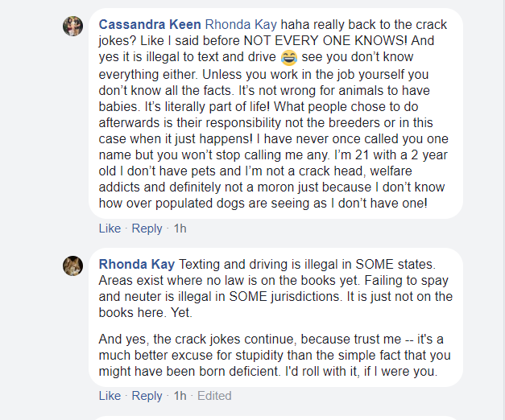Like Cassandra Keen's comment
This screenshot has width=505, height=420.
point(110,229)
